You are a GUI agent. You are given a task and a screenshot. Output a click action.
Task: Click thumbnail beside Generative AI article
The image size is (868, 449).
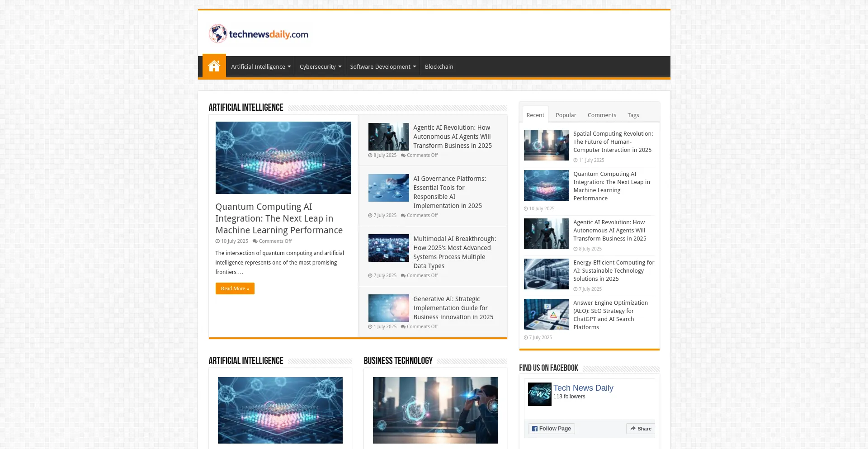click(x=389, y=308)
